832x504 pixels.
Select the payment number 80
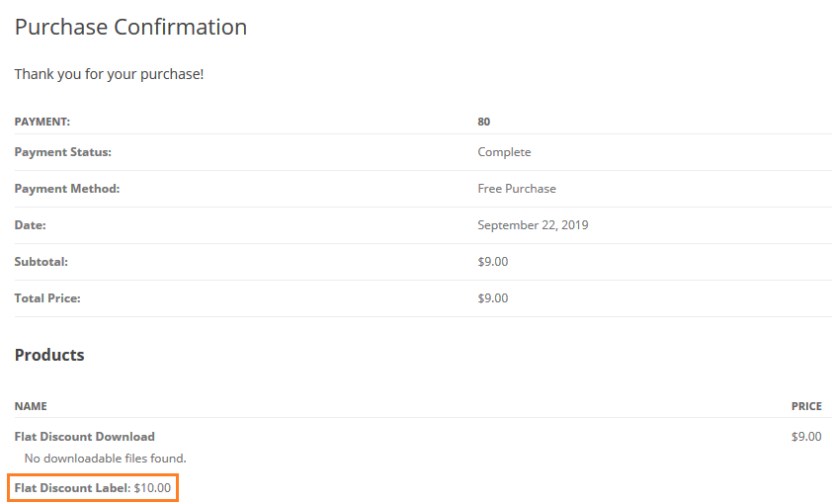point(483,122)
